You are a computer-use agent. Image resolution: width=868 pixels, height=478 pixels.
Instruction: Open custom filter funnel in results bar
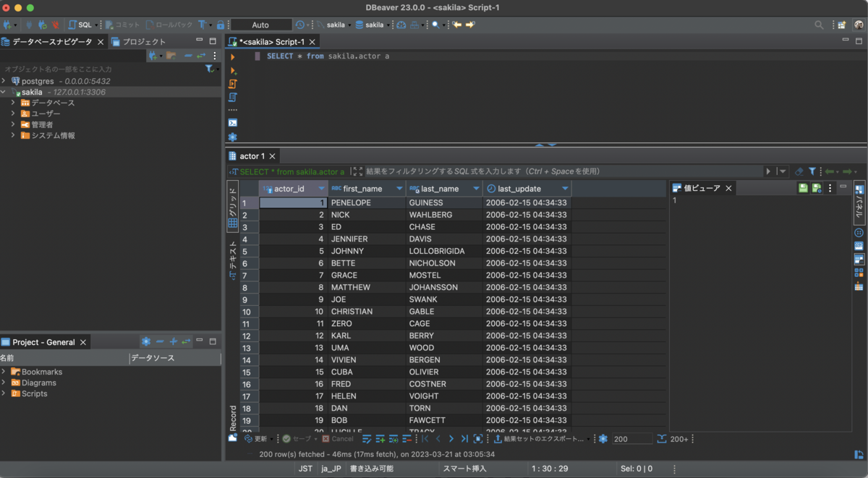click(x=812, y=171)
